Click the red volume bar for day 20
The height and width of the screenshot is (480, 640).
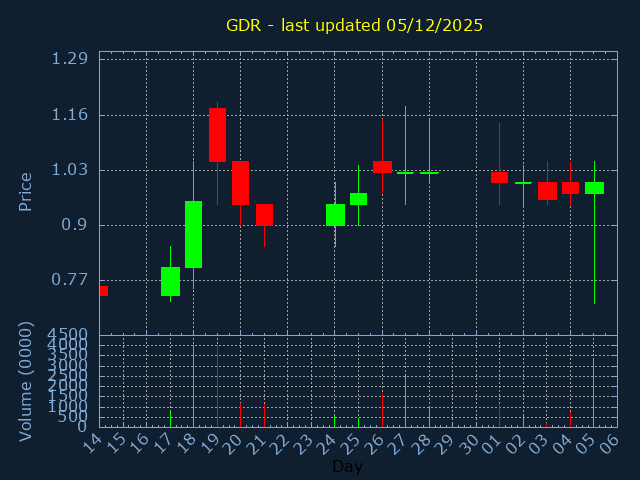(x=240, y=415)
